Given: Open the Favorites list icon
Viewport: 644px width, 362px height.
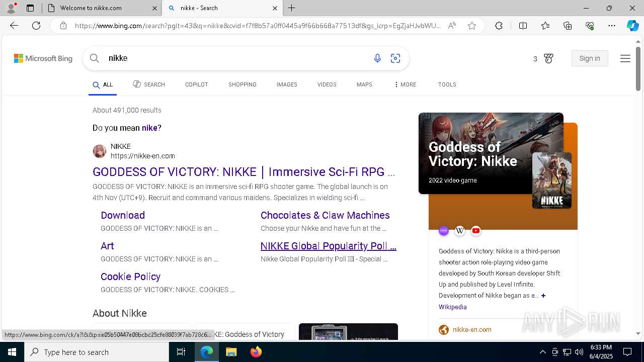Looking at the screenshot, I should click(545, 26).
